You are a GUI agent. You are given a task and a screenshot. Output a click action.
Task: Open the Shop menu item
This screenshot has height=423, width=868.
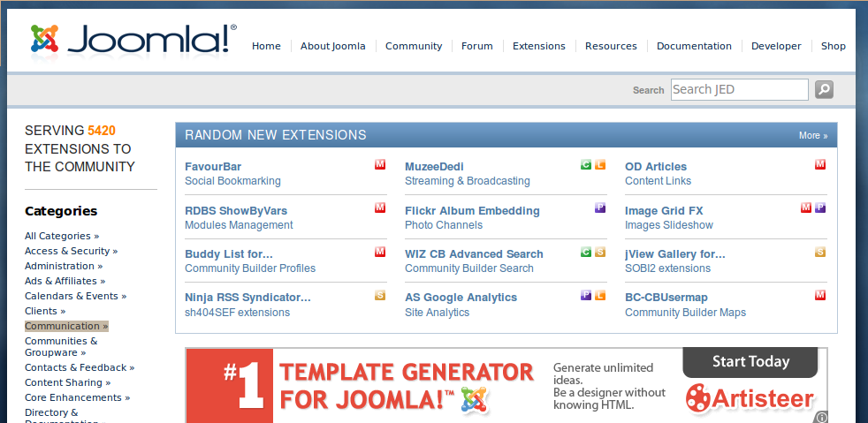tap(834, 46)
